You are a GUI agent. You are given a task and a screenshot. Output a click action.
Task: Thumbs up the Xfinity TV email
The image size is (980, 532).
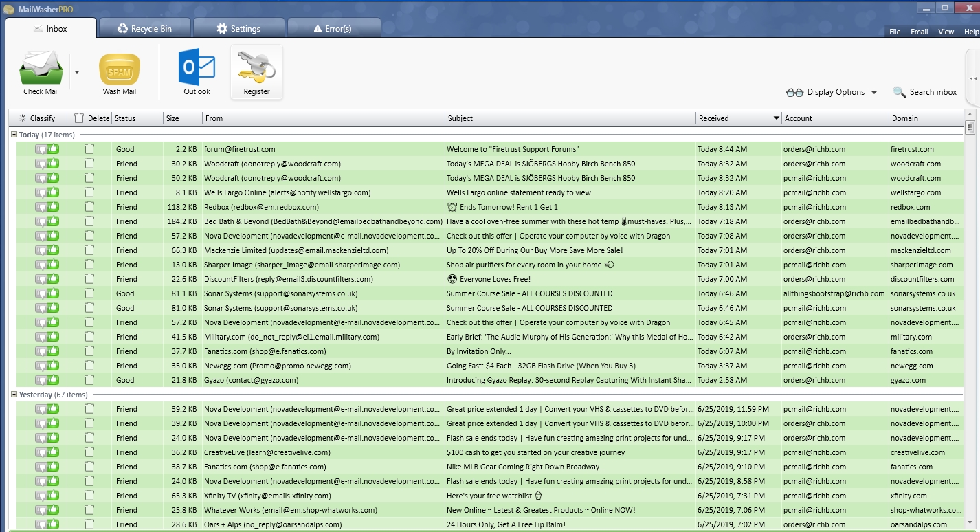[53, 495]
